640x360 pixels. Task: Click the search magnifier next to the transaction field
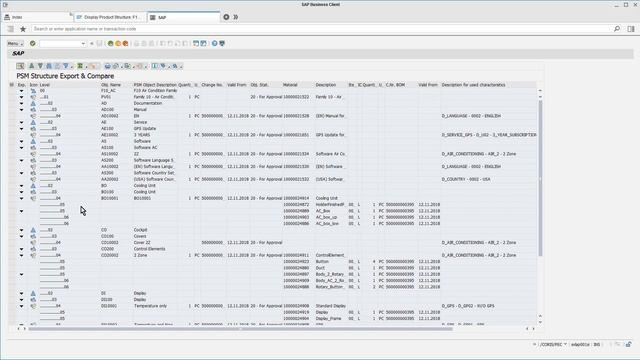click(x=617, y=29)
